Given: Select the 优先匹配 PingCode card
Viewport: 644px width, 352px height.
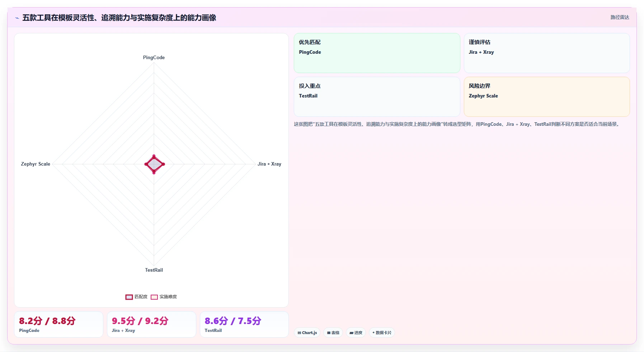Looking at the screenshot, I should [x=377, y=53].
